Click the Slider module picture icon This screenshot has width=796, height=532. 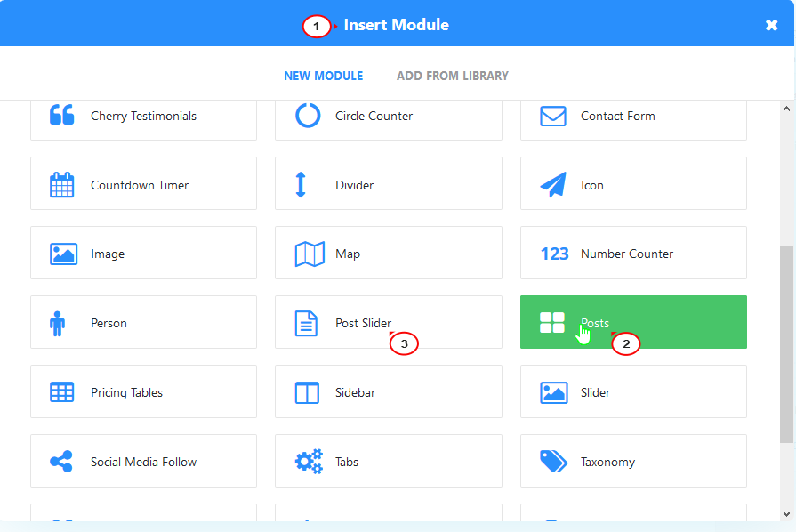click(x=554, y=392)
